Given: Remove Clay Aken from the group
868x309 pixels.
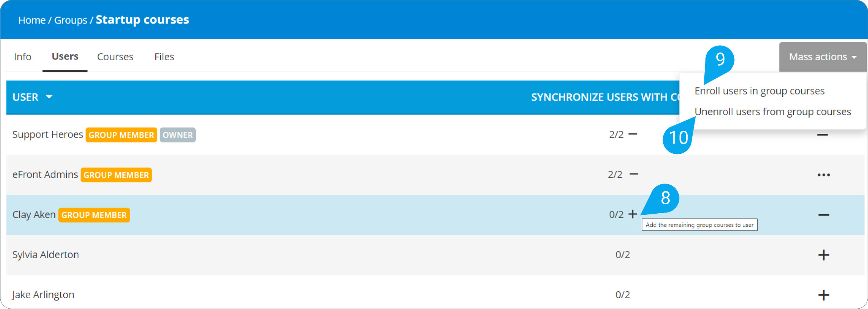Looking at the screenshot, I should point(824,215).
